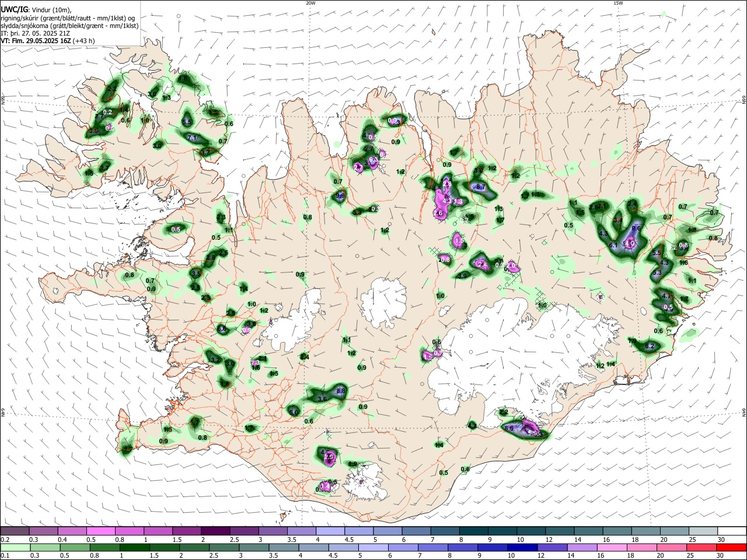The height and width of the screenshot is (560, 747).
Task: Select the darkest purple snow swatch for 2–2.5
Action: [x=215, y=531]
